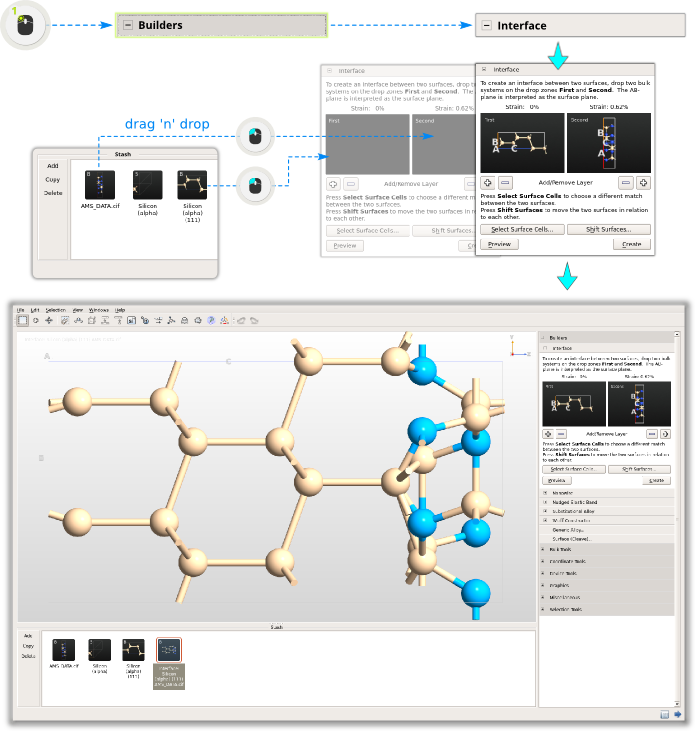
Task: Click Preview button in main window sidebar
Action: (557, 480)
